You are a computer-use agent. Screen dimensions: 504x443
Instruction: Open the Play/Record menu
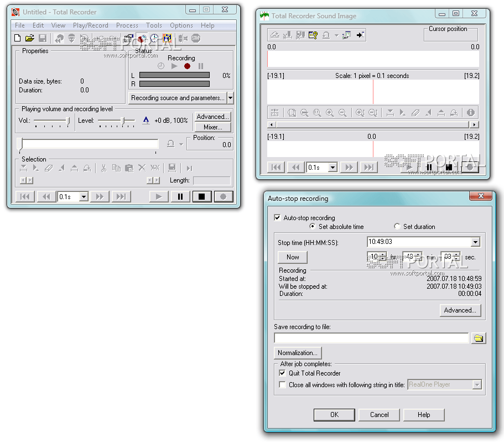90,25
